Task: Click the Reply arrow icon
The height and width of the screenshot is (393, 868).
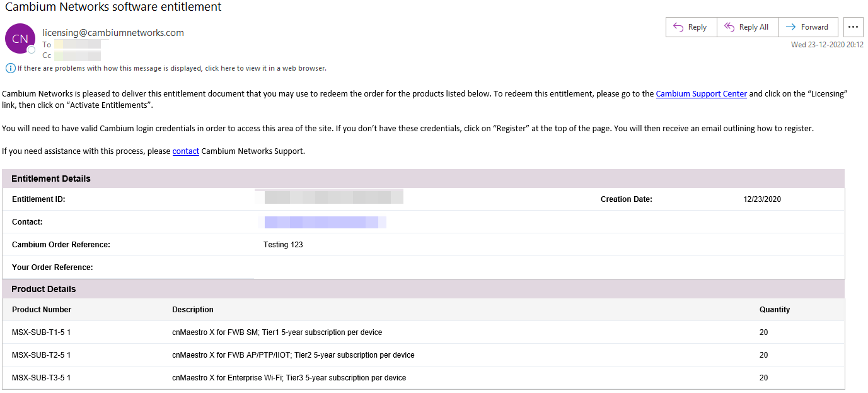Action: (x=678, y=27)
